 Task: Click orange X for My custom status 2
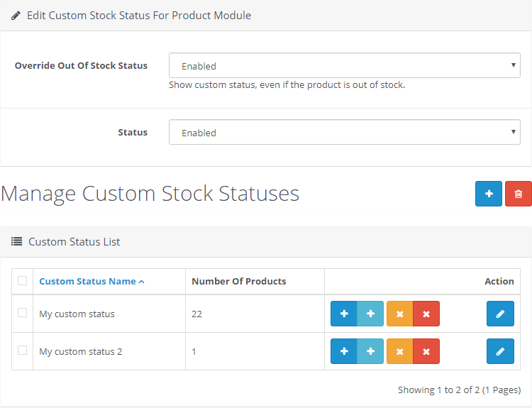coord(399,351)
